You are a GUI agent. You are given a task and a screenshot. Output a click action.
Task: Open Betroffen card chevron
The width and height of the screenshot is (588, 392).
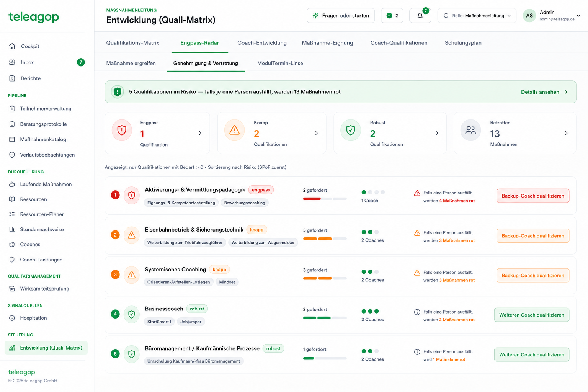(x=566, y=133)
